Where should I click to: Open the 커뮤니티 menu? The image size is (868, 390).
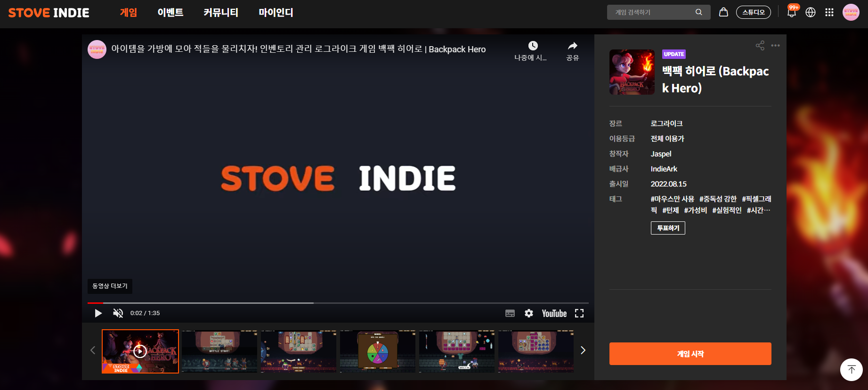[221, 13]
